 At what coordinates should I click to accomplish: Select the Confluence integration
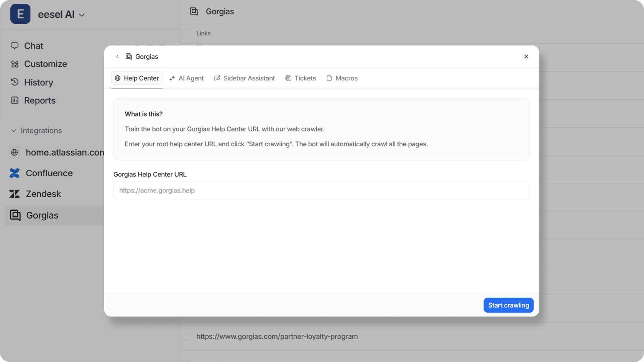pyautogui.click(x=49, y=173)
